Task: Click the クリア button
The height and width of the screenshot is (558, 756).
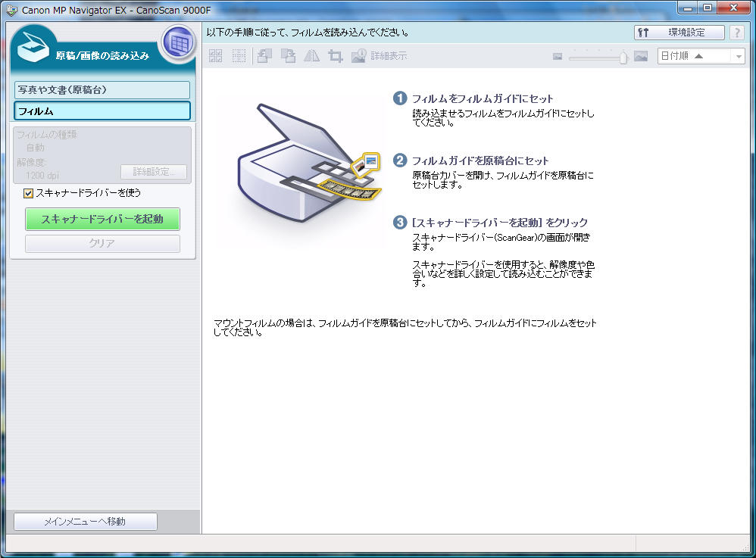Action: (x=102, y=243)
